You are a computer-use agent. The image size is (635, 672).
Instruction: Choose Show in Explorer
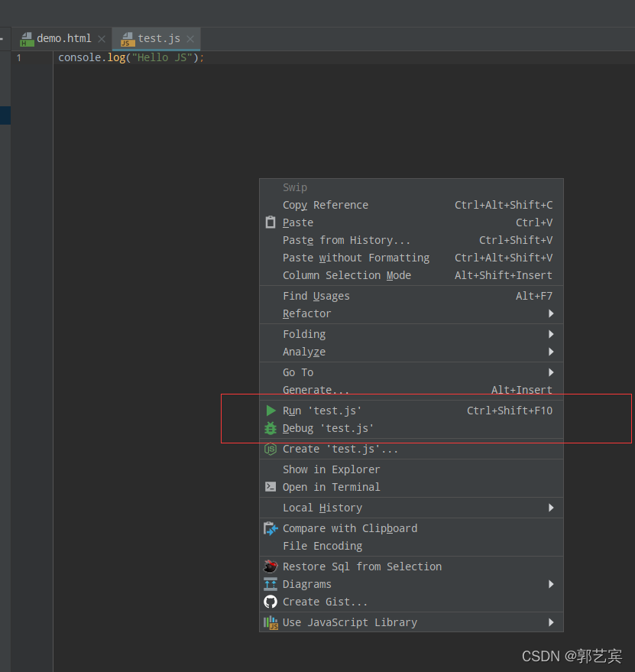pos(411,469)
